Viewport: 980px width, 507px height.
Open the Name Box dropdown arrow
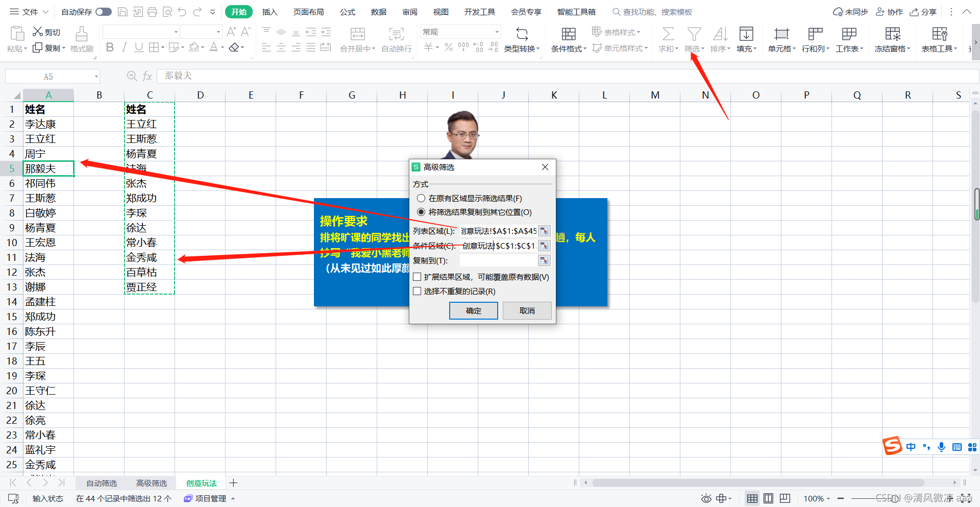(x=96, y=77)
